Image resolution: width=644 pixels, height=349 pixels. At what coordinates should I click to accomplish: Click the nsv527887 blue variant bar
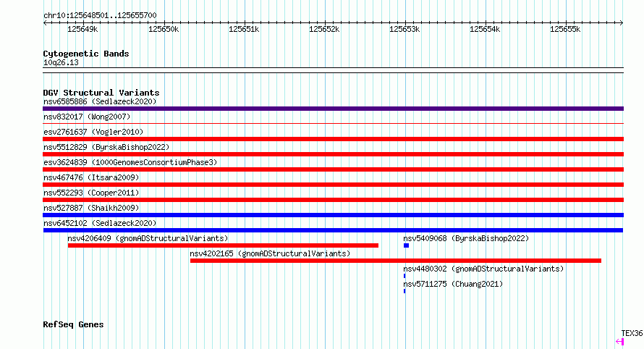pos(333,215)
